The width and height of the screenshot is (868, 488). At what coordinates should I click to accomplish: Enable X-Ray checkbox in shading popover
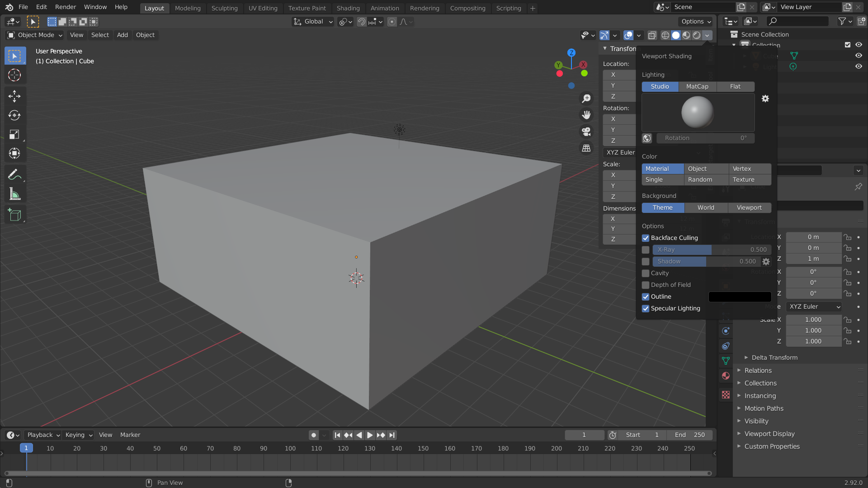tap(646, 250)
